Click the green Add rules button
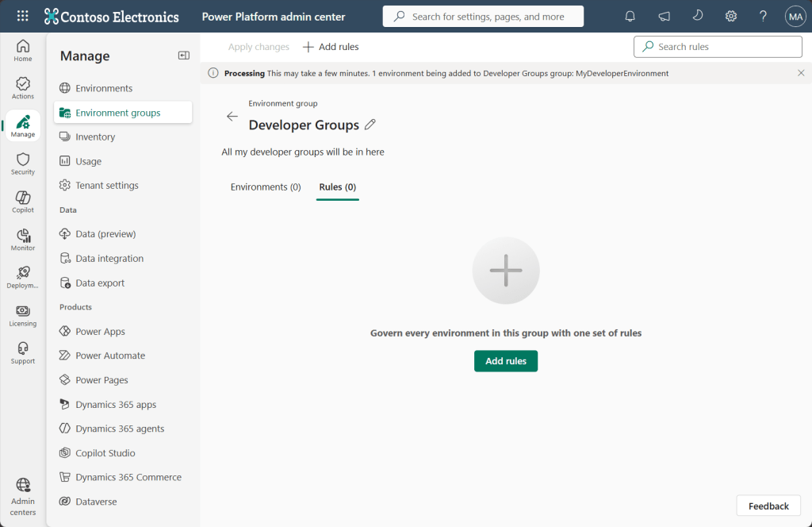Screen dimensions: 812x527 506,361
